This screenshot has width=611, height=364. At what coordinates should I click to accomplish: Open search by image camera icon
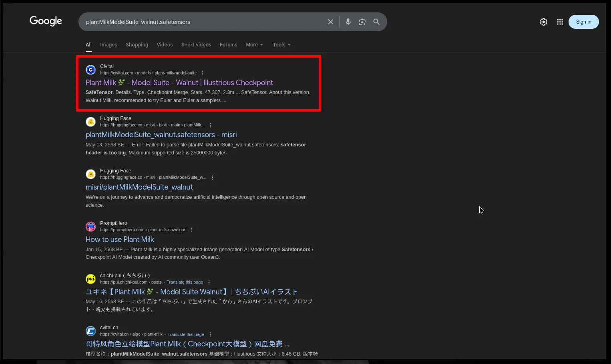tap(362, 22)
